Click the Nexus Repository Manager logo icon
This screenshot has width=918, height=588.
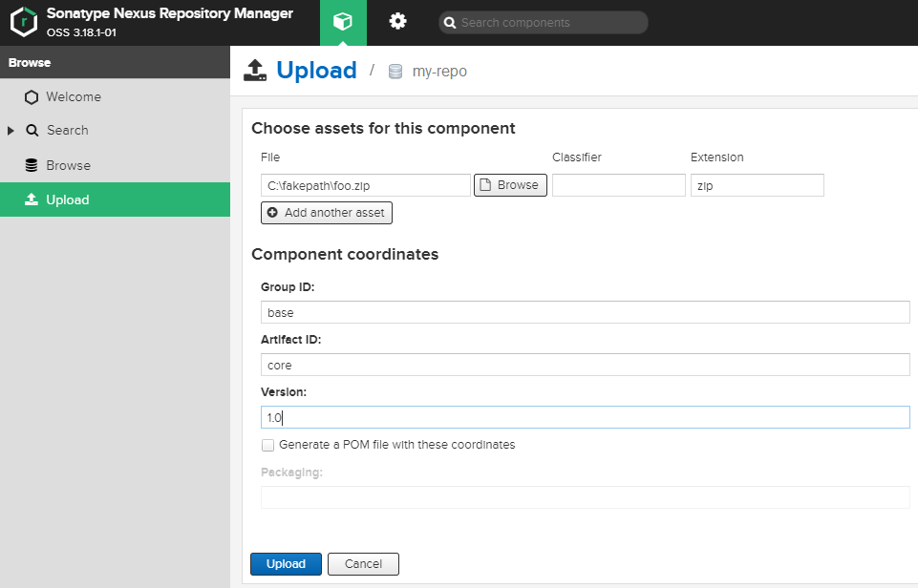pos(23,22)
